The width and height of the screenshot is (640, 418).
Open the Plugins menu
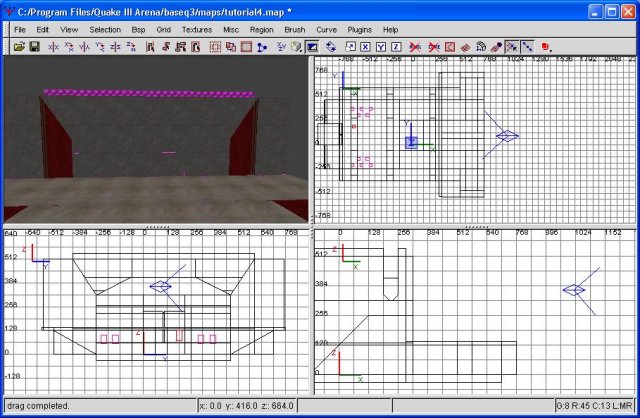(360, 29)
